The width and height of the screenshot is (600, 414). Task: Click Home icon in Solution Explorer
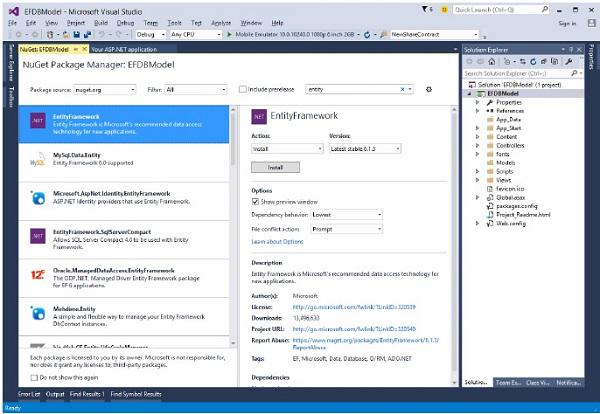[492, 61]
